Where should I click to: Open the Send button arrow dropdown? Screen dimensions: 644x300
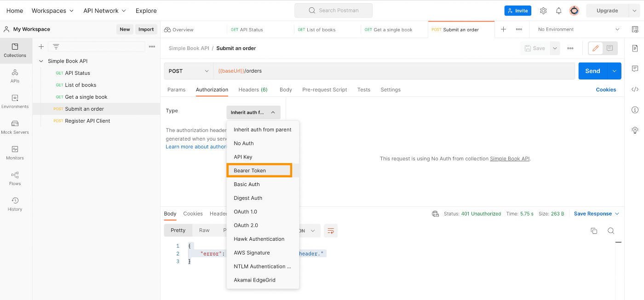(615, 71)
